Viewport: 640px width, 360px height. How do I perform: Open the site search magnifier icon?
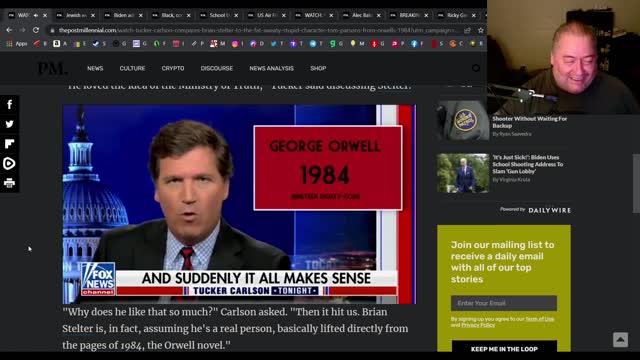tap(476, 68)
